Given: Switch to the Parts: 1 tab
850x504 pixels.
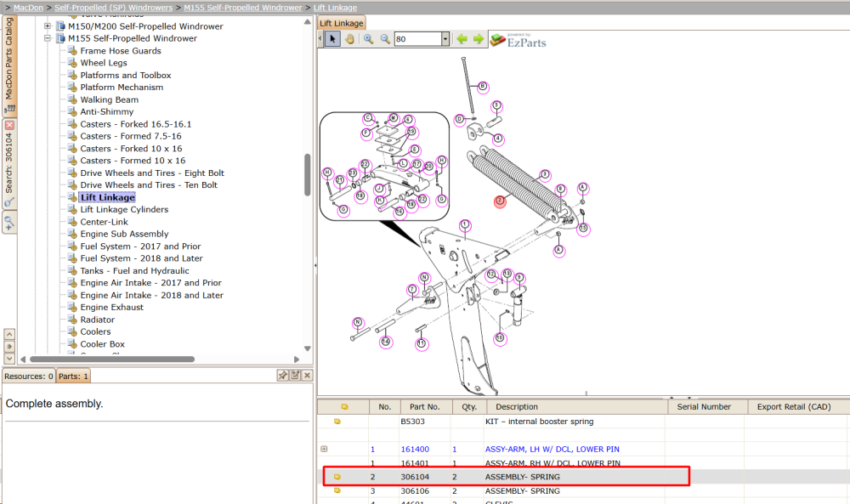Looking at the screenshot, I should pyautogui.click(x=73, y=377).
